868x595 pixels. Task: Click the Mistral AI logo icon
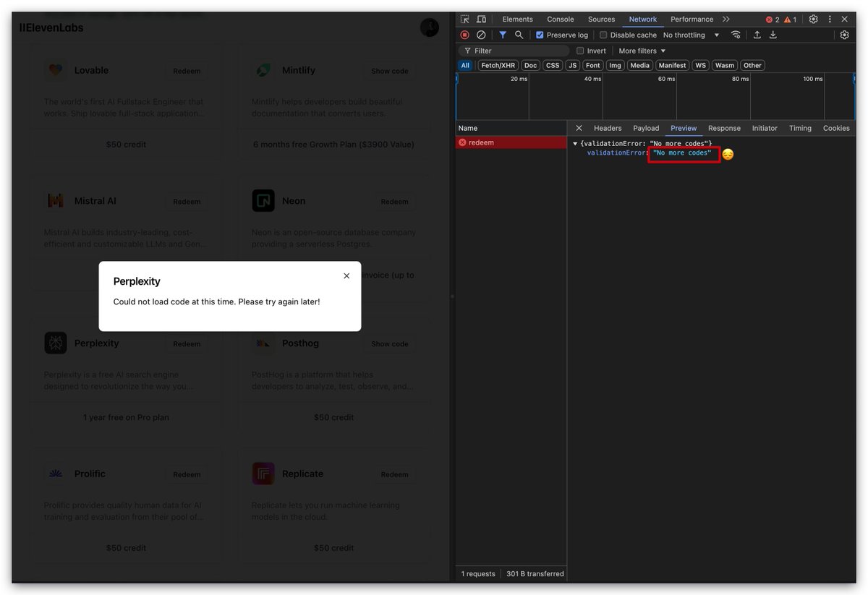(56, 201)
